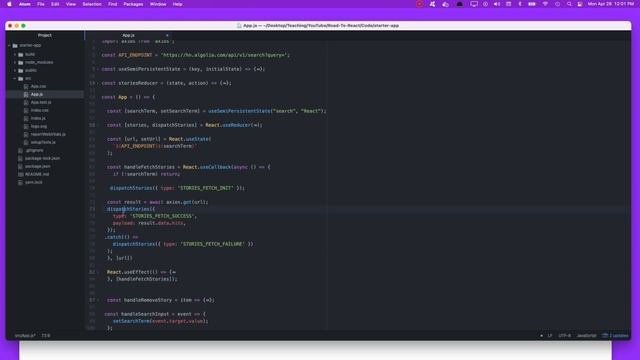Click the volume icon in menu bar

(497, 4)
